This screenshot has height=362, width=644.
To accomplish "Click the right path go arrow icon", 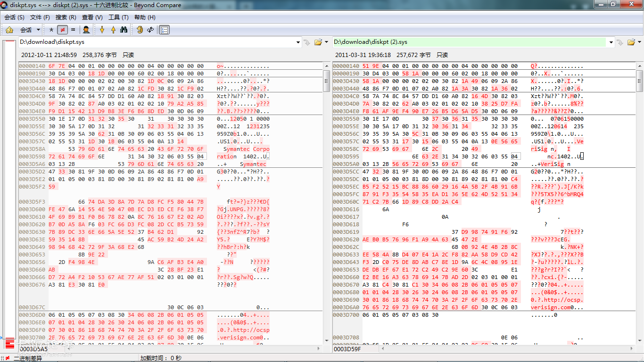I will [x=620, y=42].
